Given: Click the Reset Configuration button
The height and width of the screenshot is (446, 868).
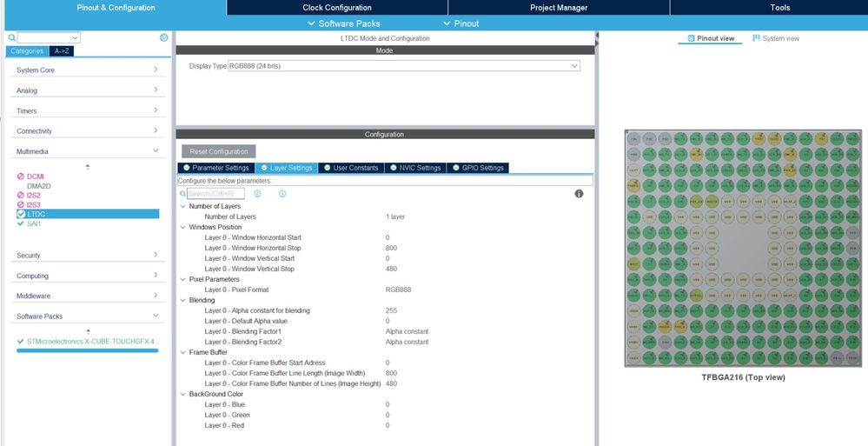Looking at the screenshot, I should [x=219, y=151].
